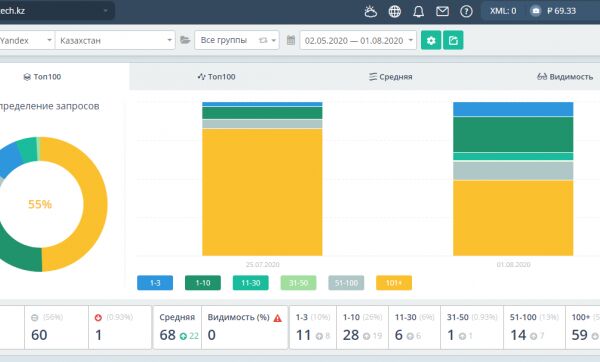Switch to the Видимость tab
Viewport: 600px width, 362px height.
click(565, 77)
